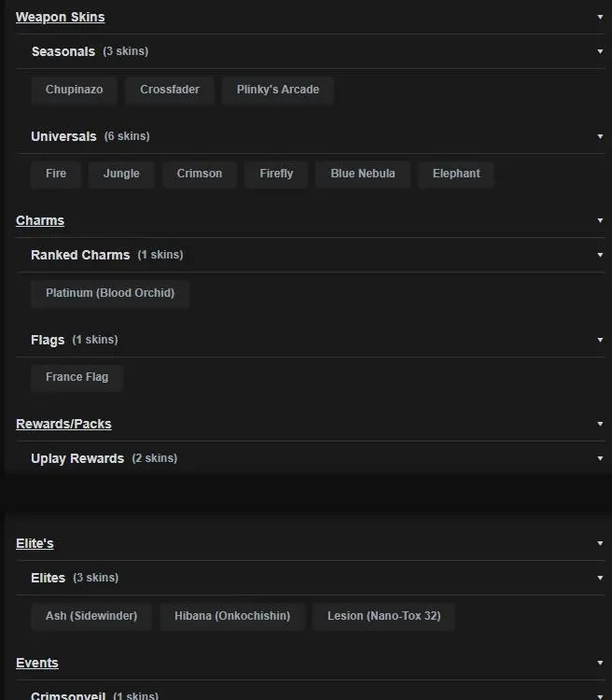The image size is (612, 700).
Task: Pick the Blue Nebula universal skin
Action: click(363, 174)
